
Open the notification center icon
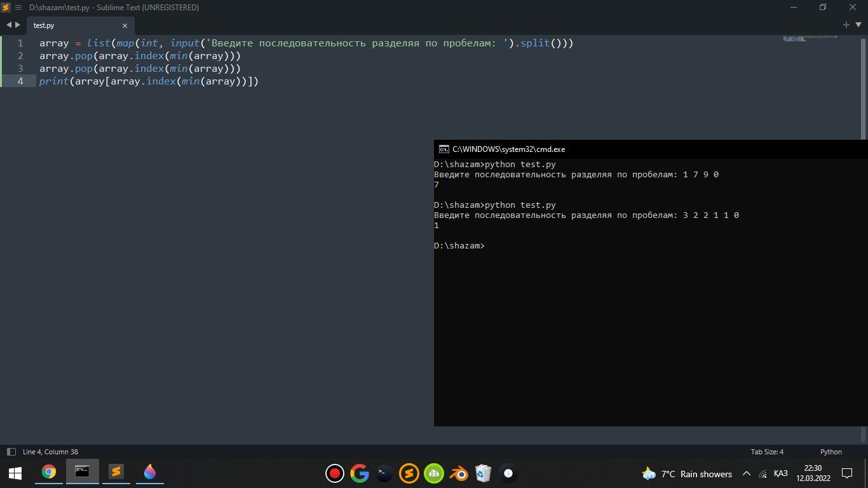point(847,473)
